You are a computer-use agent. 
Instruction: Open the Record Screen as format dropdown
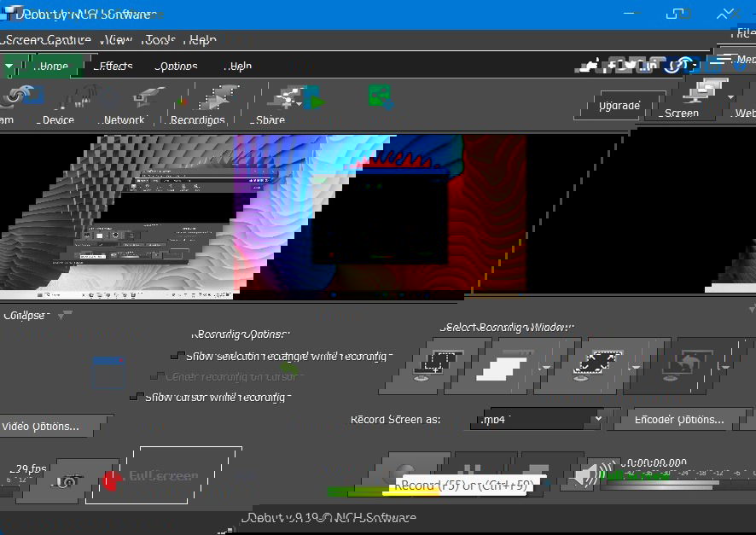coord(539,419)
